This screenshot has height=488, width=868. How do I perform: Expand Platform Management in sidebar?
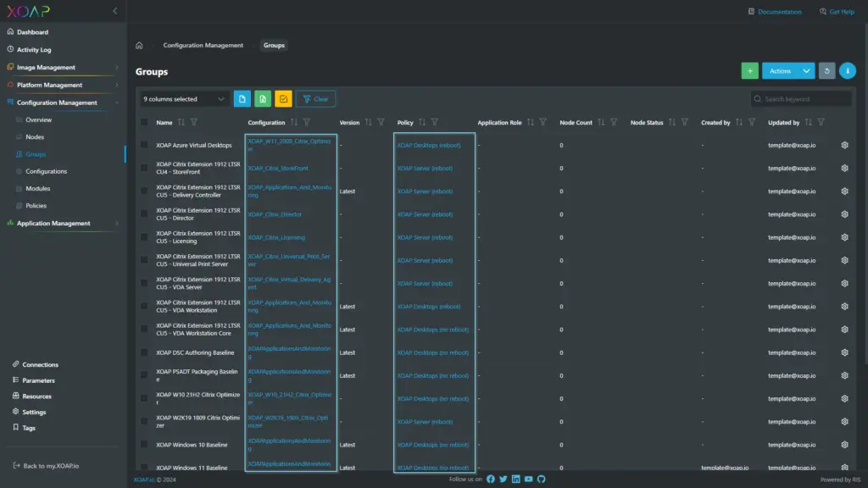coord(63,86)
